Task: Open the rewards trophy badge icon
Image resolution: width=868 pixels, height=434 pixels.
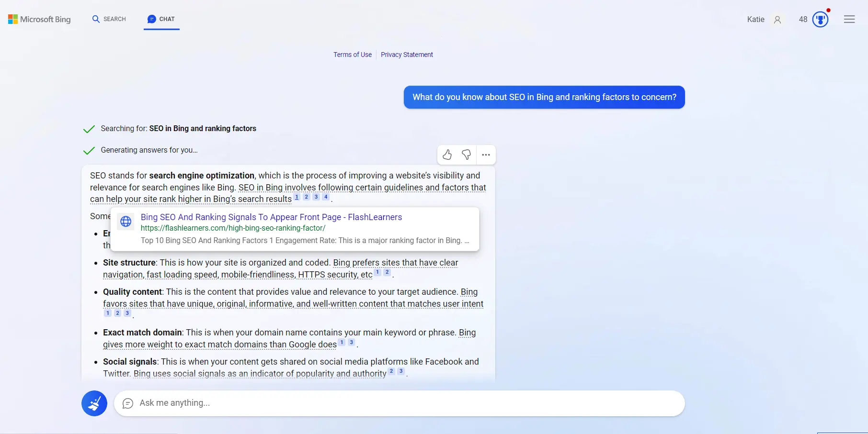Action: point(821,20)
